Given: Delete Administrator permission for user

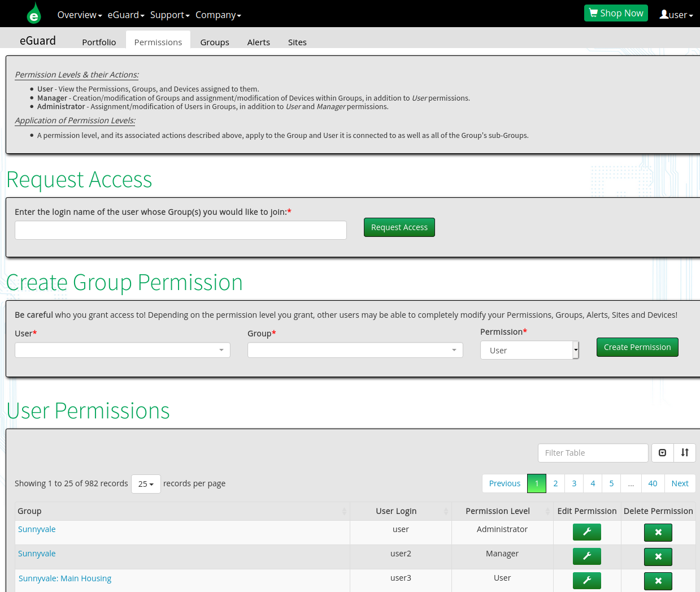Looking at the screenshot, I should coord(658,532).
